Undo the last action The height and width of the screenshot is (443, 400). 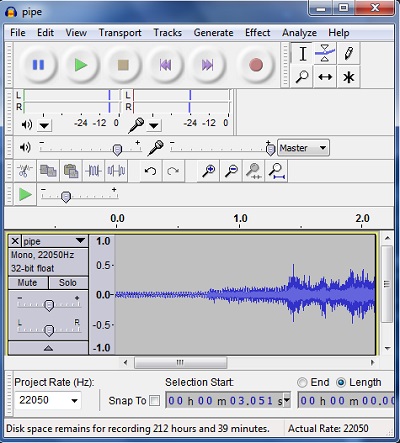coord(150,171)
